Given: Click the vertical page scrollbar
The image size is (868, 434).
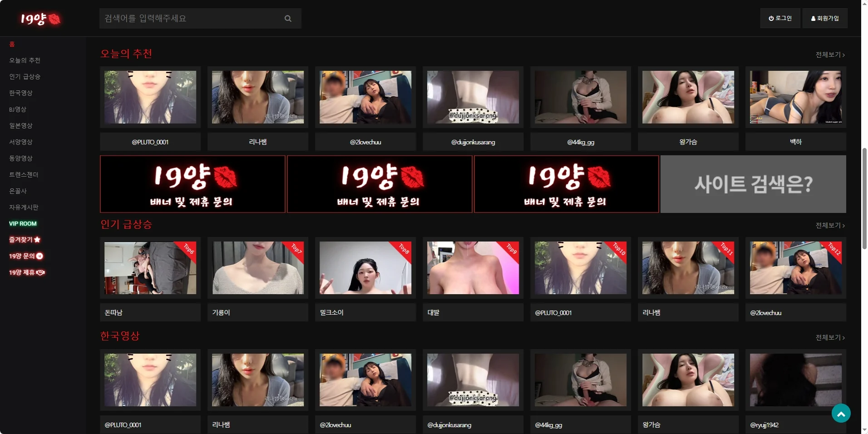Looking at the screenshot, I should (x=864, y=198).
